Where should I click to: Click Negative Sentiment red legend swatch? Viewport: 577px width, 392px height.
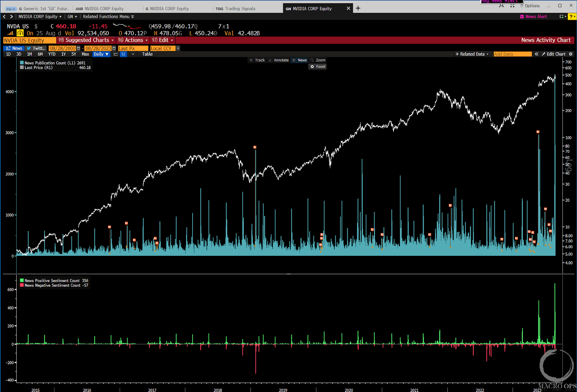pos(22,285)
